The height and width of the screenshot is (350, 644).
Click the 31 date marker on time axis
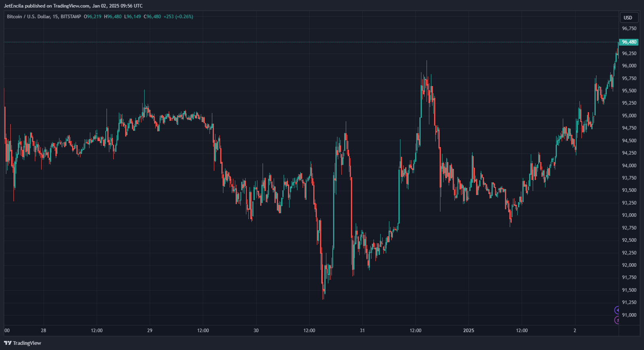click(362, 331)
